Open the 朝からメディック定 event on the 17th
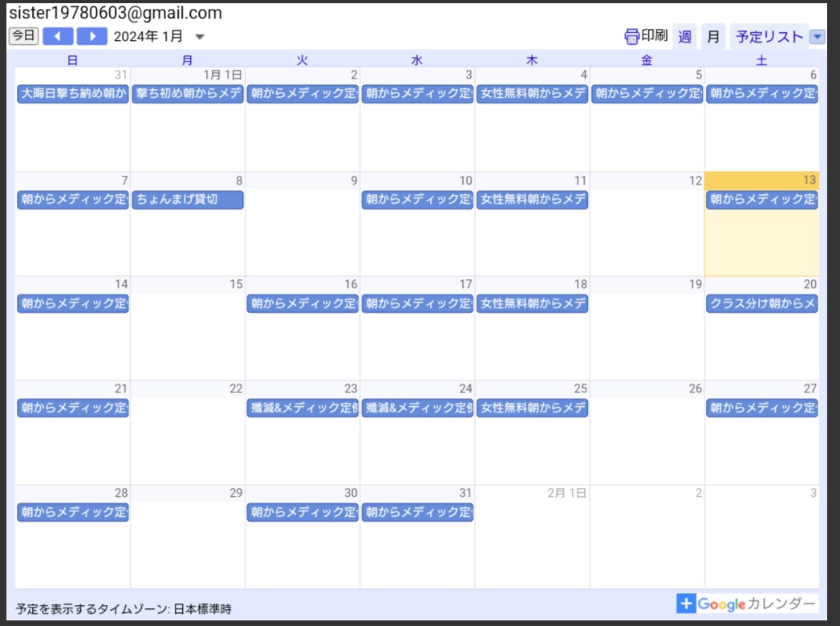Image resolution: width=840 pixels, height=626 pixels. point(417,303)
